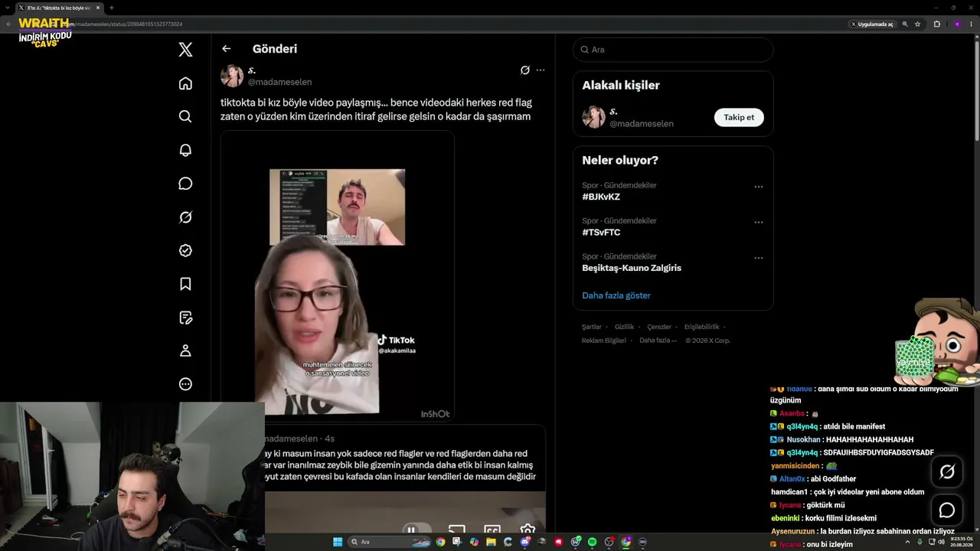
Task: Open the volume control in system tray
Action: 940,542
